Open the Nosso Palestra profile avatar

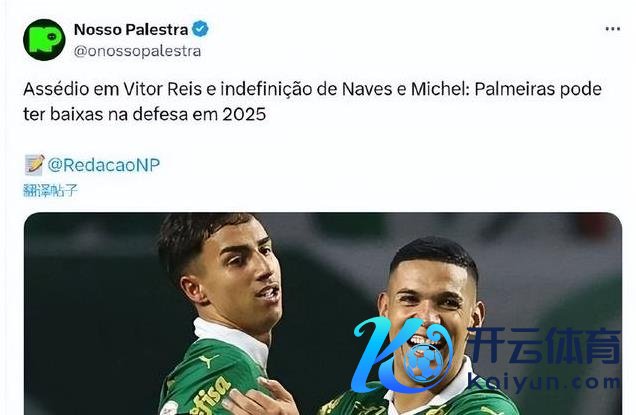pyautogui.click(x=44, y=40)
